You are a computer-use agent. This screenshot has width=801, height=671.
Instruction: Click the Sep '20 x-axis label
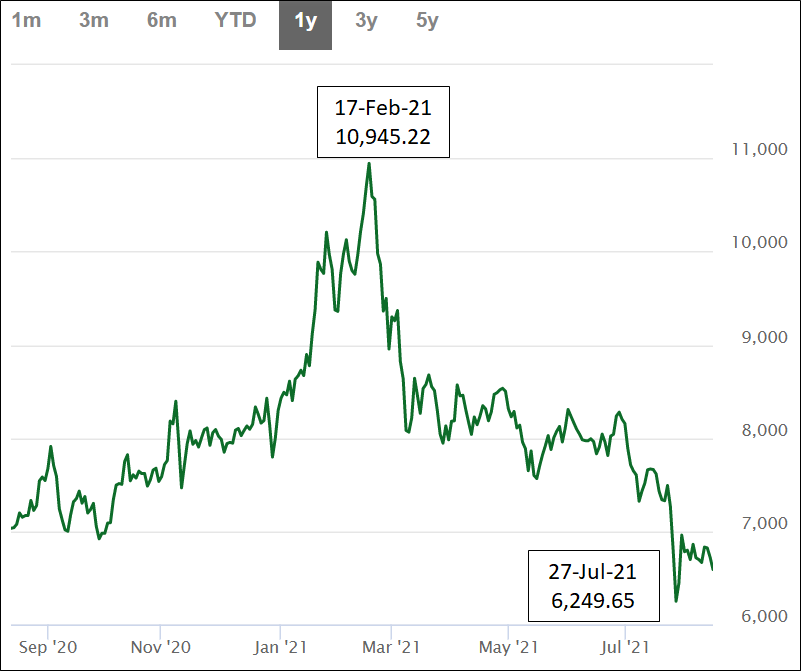pyautogui.click(x=48, y=646)
